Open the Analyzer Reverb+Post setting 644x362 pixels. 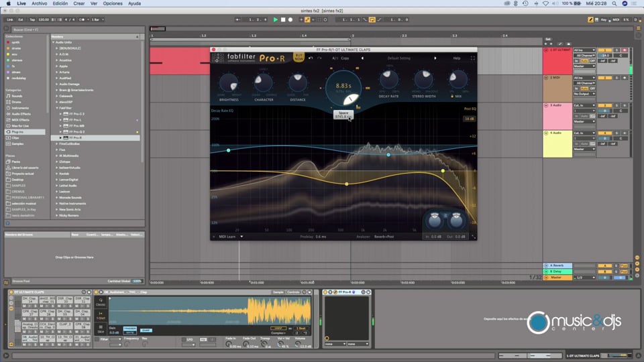click(x=384, y=237)
